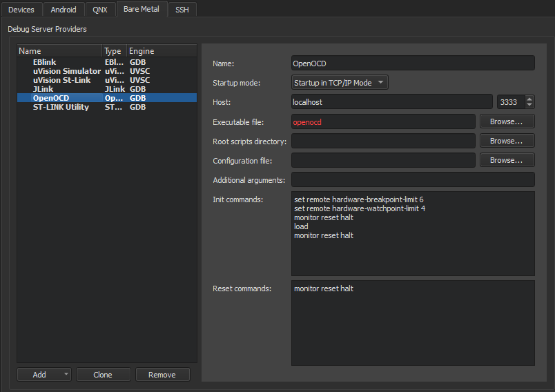Open the SSH tab

[182, 10]
